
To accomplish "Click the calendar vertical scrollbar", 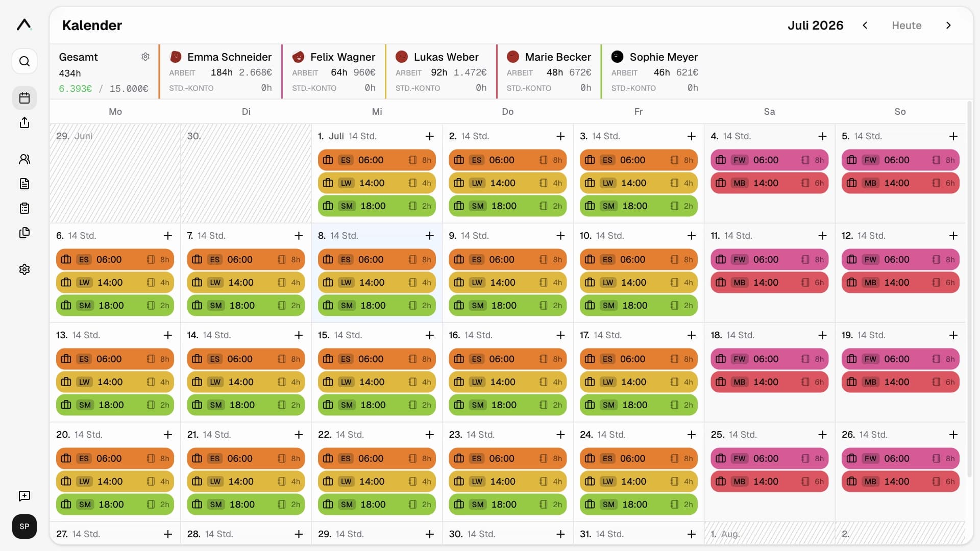I will 970,289.
